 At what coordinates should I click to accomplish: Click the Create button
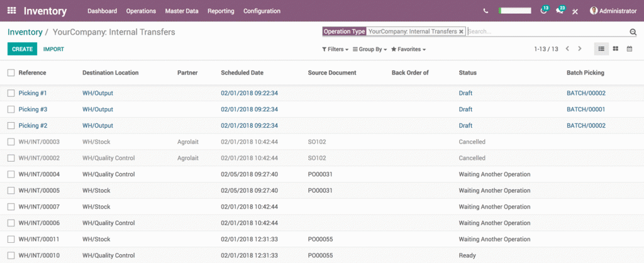pyautogui.click(x=22, y=48)
